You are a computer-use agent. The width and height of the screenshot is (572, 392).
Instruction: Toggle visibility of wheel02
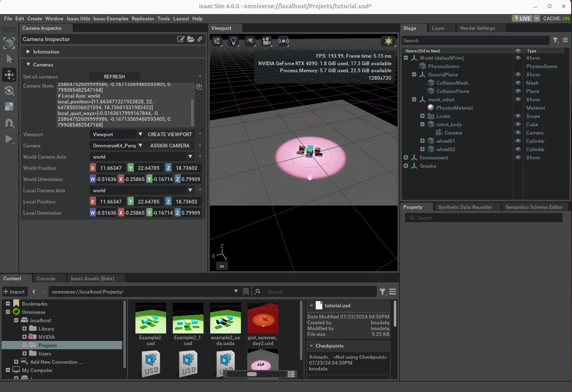point(518,149)
